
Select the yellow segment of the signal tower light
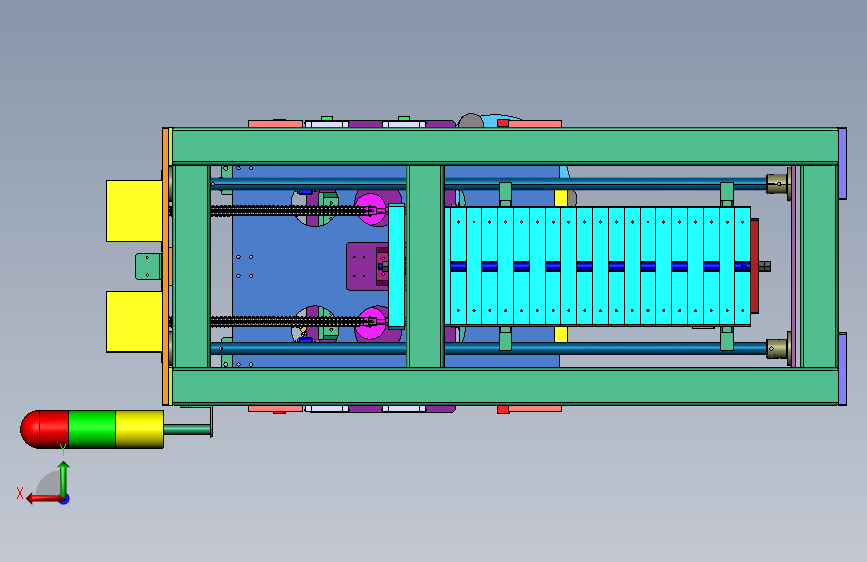[x=139, y=429]
